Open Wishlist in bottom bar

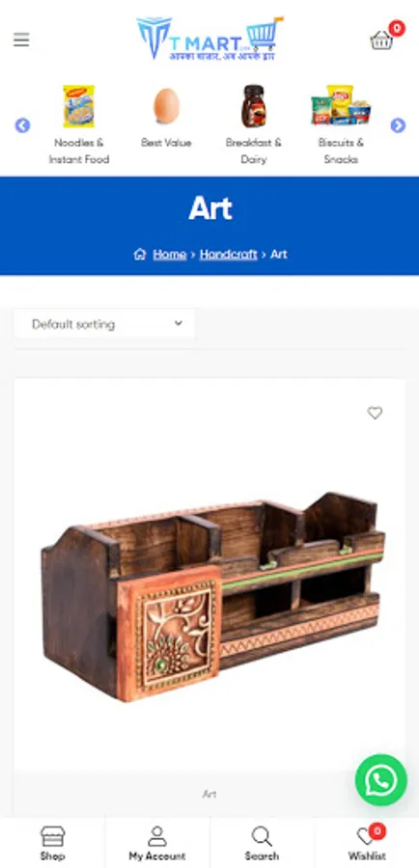pos(367,843)
